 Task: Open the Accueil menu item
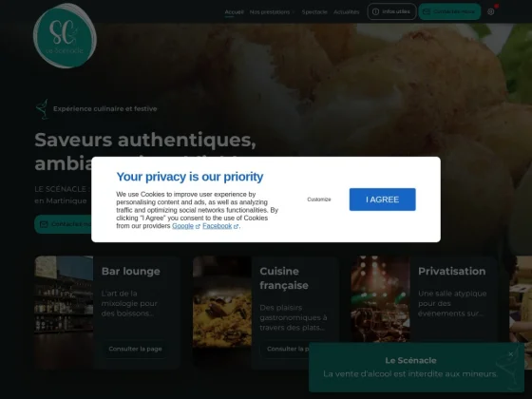tap(234, 11)
